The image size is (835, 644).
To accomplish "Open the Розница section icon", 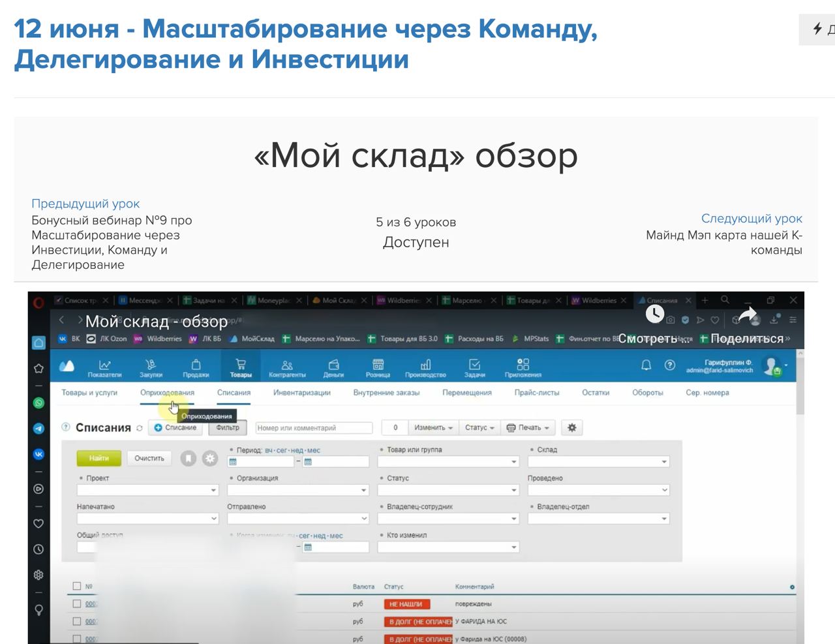I will pyautogui.click(x=378, y=368).
